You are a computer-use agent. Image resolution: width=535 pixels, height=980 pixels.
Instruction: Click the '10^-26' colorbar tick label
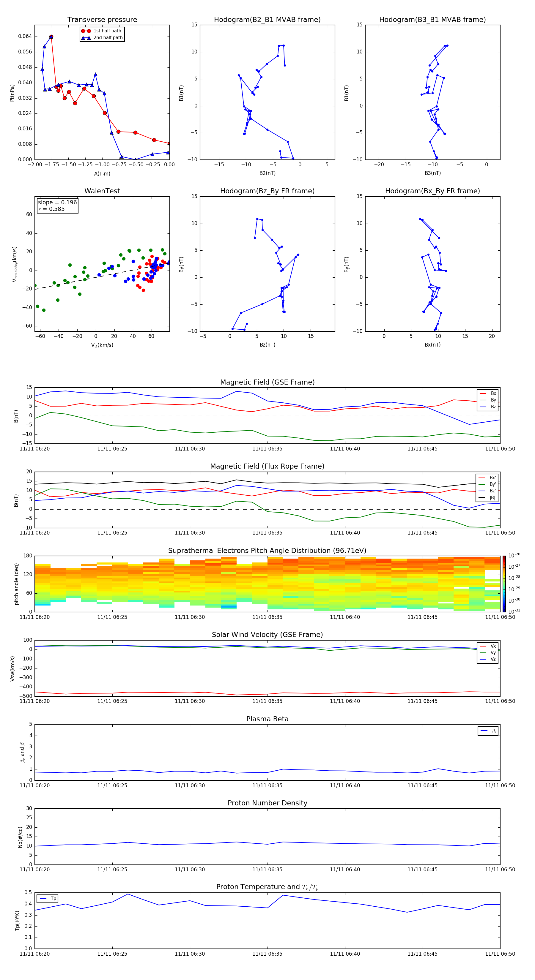514,555
